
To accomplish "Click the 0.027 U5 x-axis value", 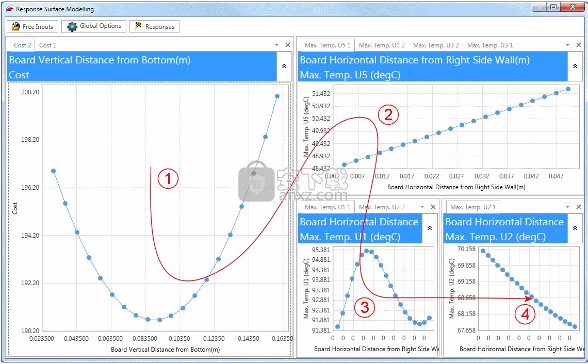I will (456, 176).
